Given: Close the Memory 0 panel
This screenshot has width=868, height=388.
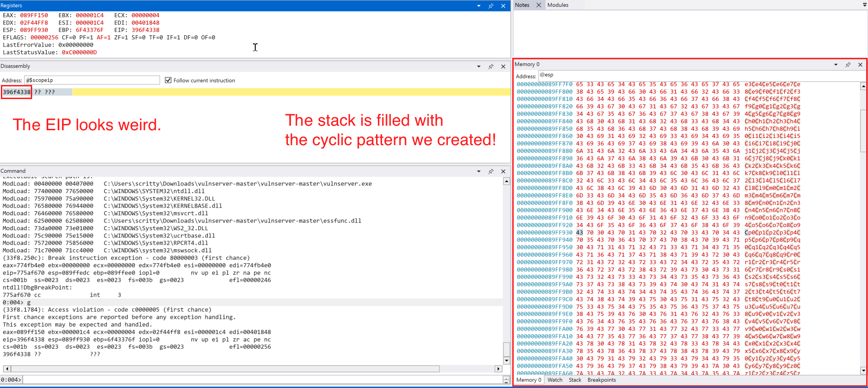Looking at the screenshot, I should pyautogui.click(x=860, y=65).
